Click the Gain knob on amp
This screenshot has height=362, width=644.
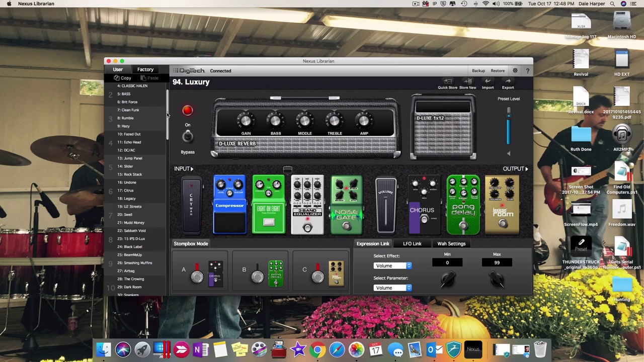coord(246,121)
